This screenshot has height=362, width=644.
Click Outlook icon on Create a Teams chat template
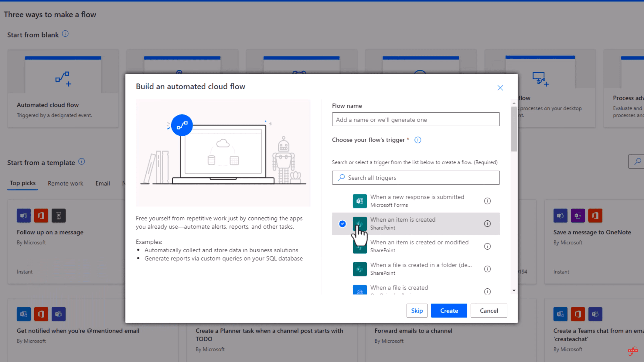point(560,314)
